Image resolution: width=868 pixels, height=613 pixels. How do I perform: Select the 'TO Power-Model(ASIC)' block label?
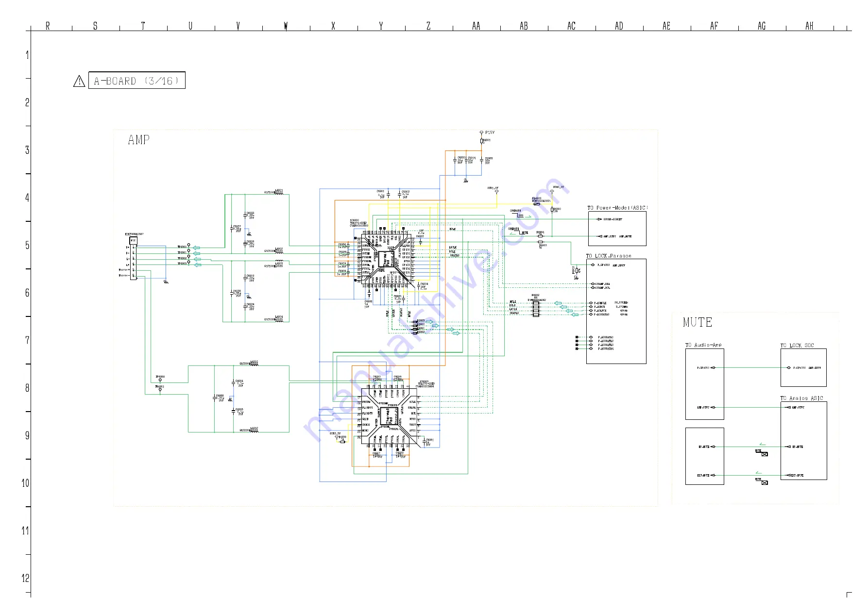tap(617, 208)
